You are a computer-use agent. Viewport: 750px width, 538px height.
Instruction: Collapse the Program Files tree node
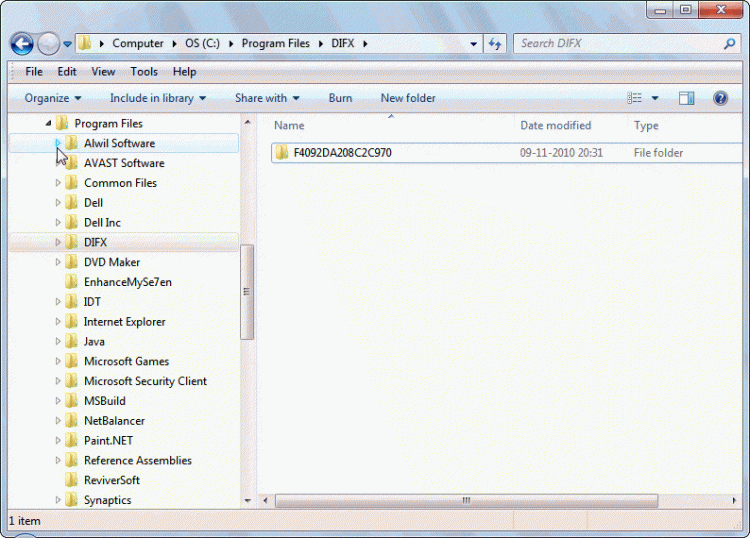[48, 123]
